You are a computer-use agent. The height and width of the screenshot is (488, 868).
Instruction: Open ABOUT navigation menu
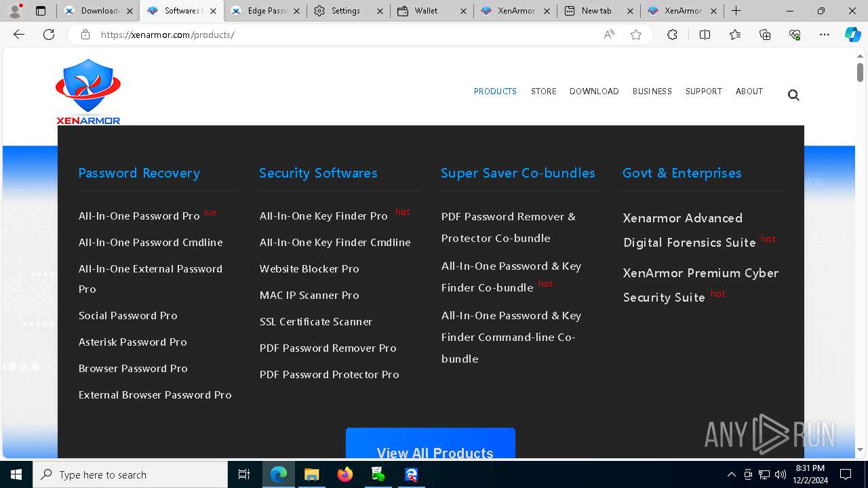tap(749, 91)
